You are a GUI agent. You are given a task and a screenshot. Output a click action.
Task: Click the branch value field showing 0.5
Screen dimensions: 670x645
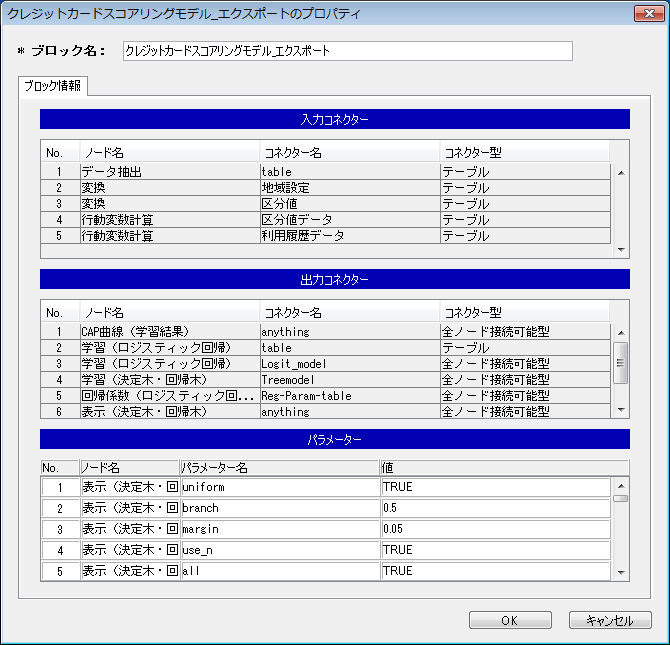click(495, 508)
